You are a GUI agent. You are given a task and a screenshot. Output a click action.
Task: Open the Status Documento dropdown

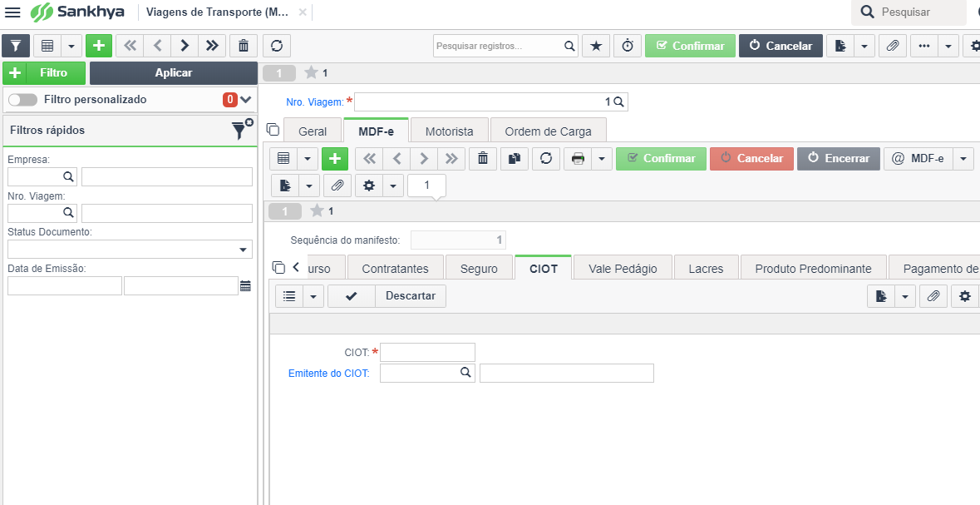(130, 249)
